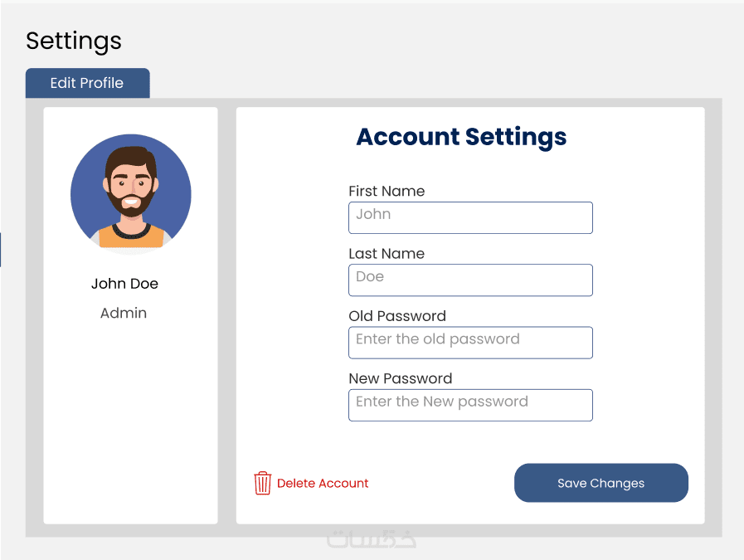Open the Edit Profile tab
This screenshot has height=560, width=744.
pyautogui.click(x=87, y=83)
